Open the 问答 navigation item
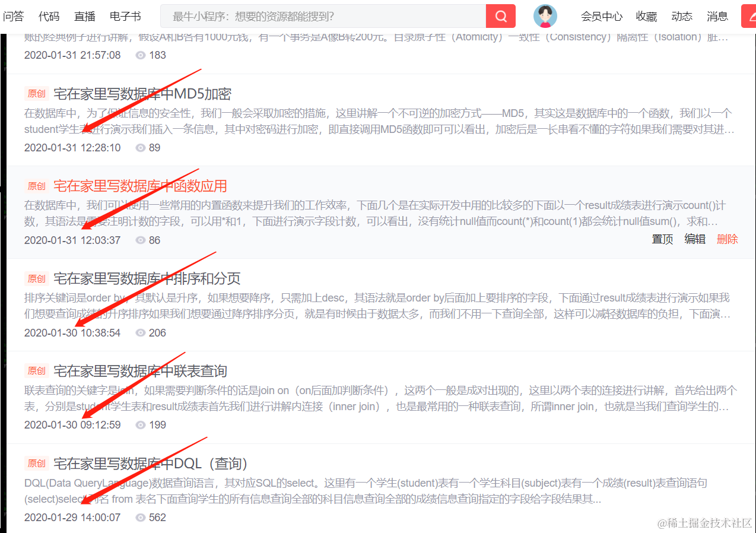Image resolution: width=756 pixels, height=533 pixels. (x=13, y=16)
